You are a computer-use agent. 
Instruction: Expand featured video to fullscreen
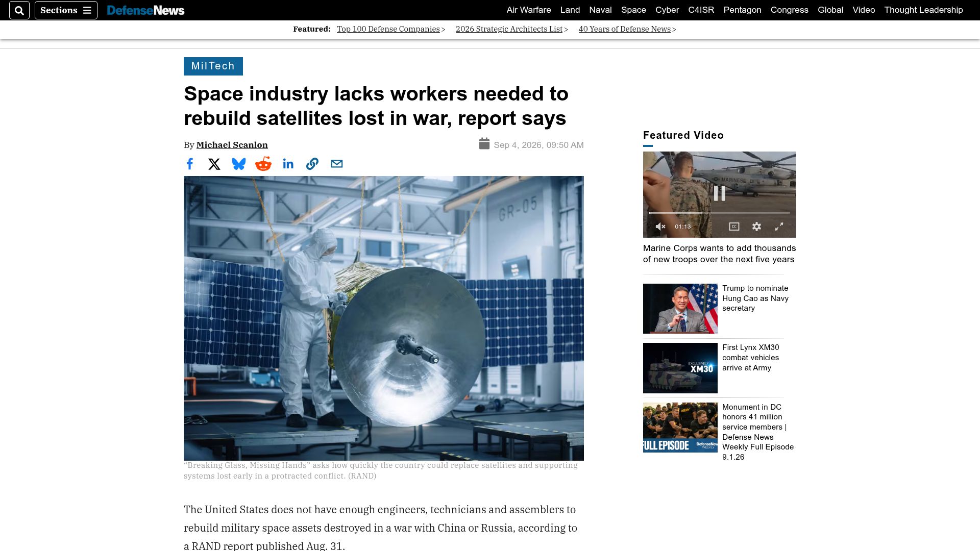(x=779, y=227)
